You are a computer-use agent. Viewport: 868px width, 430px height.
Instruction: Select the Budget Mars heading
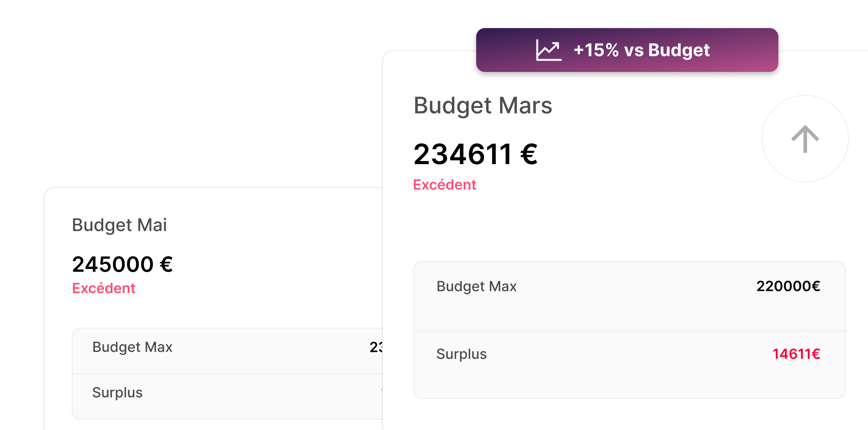[483, 106]
